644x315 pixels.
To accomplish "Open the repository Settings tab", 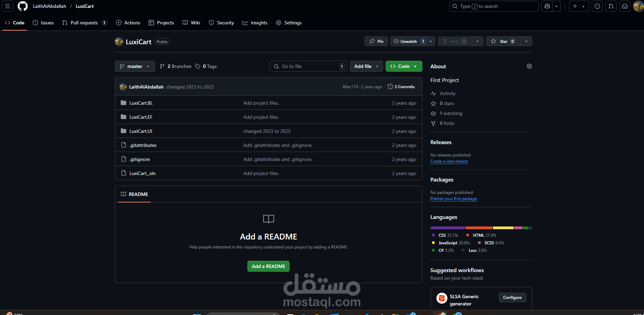I will [289, 23].
